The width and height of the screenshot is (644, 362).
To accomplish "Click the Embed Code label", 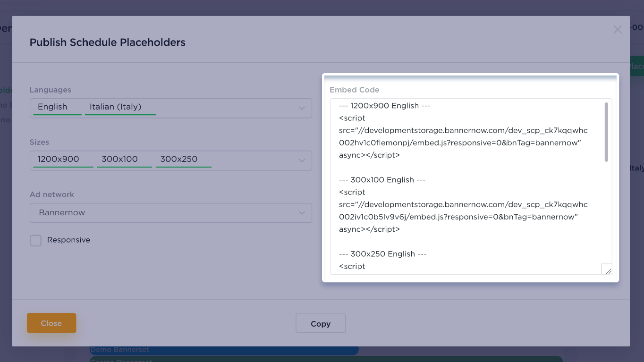I will coord(355,90).
